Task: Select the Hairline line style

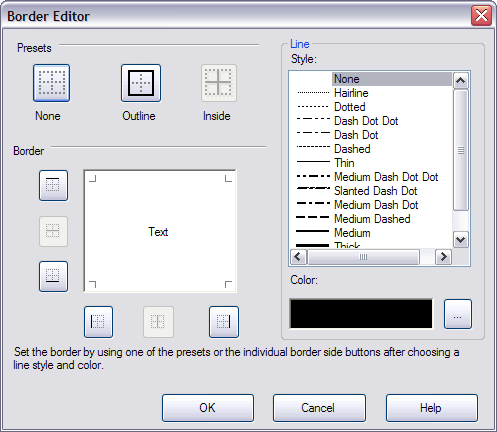Action: (x=371, y=93)
